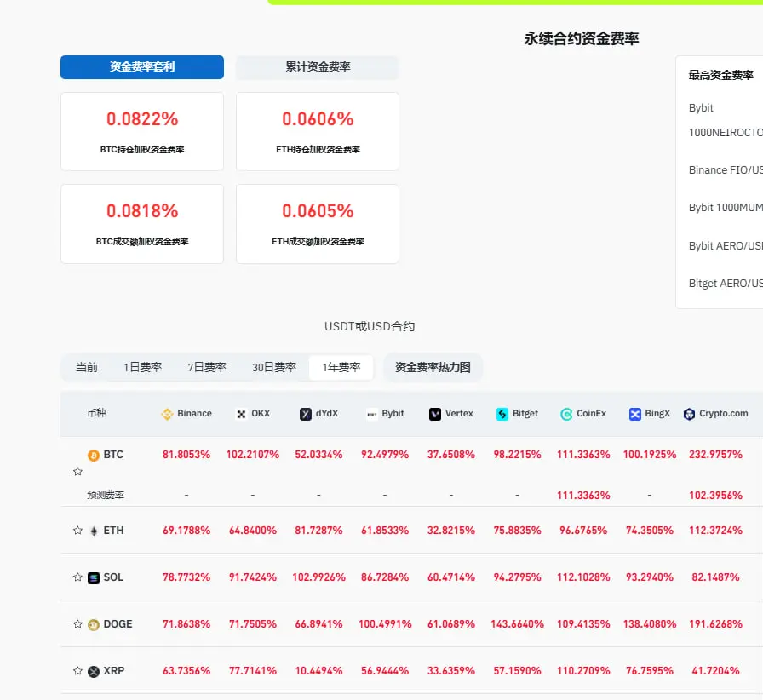The image size is (763, 700).
Task: Open the 1000NEIROCTO entry
Action: (726, 132)
